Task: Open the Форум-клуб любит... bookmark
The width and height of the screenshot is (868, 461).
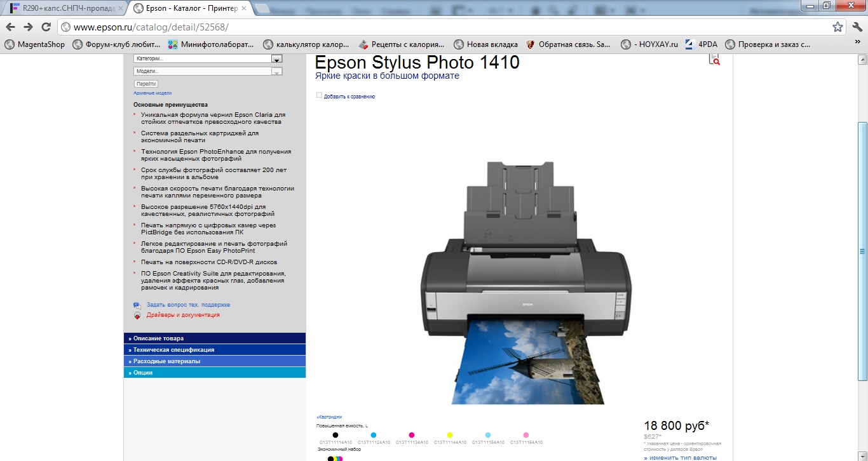Action: [116, 44]
